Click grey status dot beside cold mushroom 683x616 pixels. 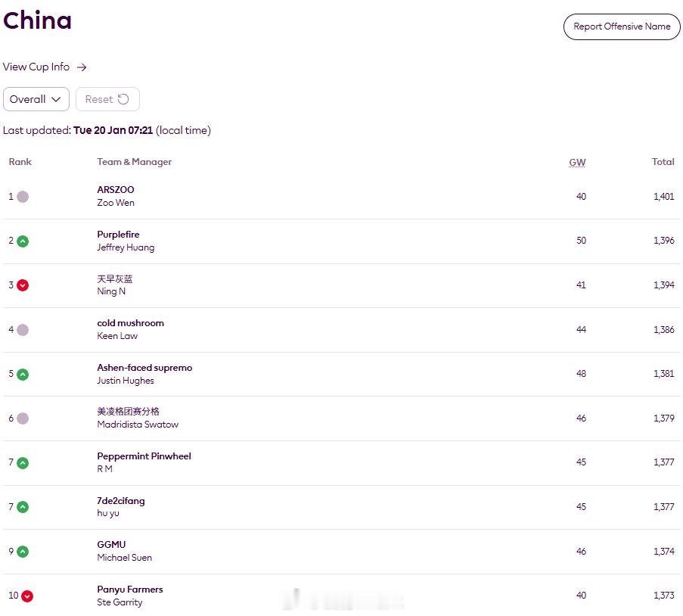pyautogui.click(x=23, y=330)
